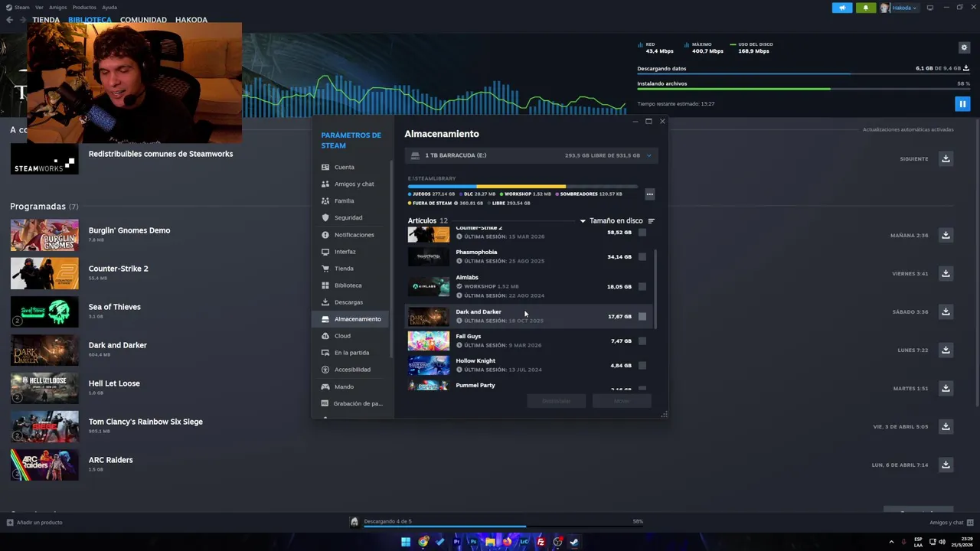Open the Productos menu

(84, 8)
